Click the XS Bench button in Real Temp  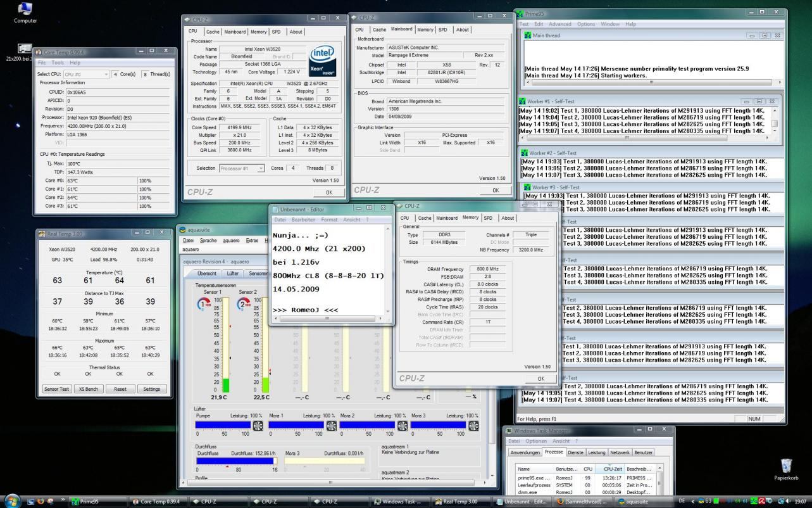click(89, 389)
